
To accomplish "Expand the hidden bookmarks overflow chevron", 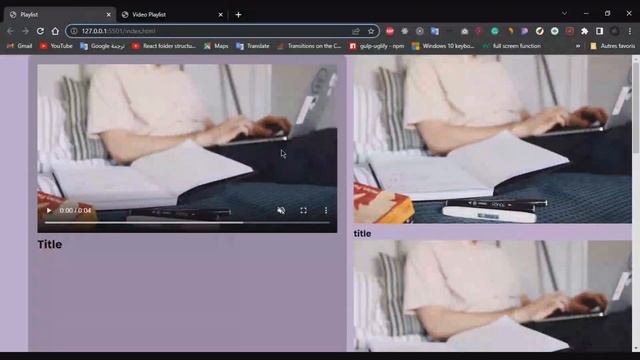I will 578,46.
